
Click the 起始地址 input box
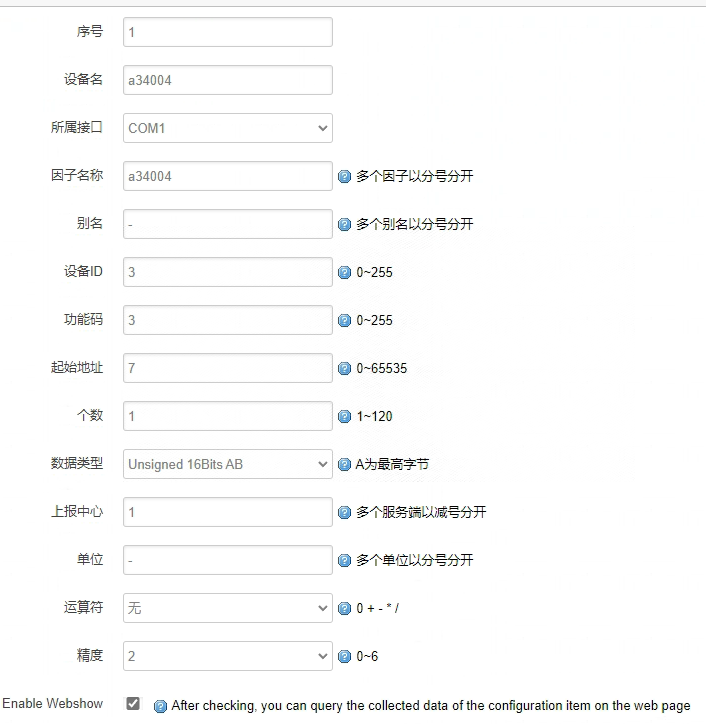click(x=228, y=368)
